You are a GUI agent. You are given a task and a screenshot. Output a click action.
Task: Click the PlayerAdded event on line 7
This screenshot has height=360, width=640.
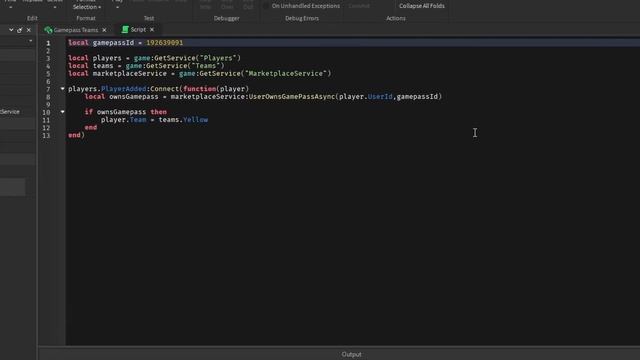coord(124,89)
